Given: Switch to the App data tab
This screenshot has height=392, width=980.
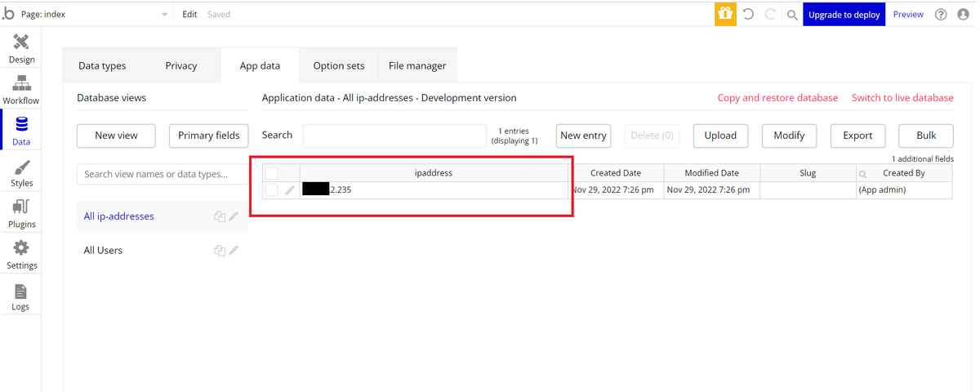Looking at the screenshot, I should click(x=260, y=65).
